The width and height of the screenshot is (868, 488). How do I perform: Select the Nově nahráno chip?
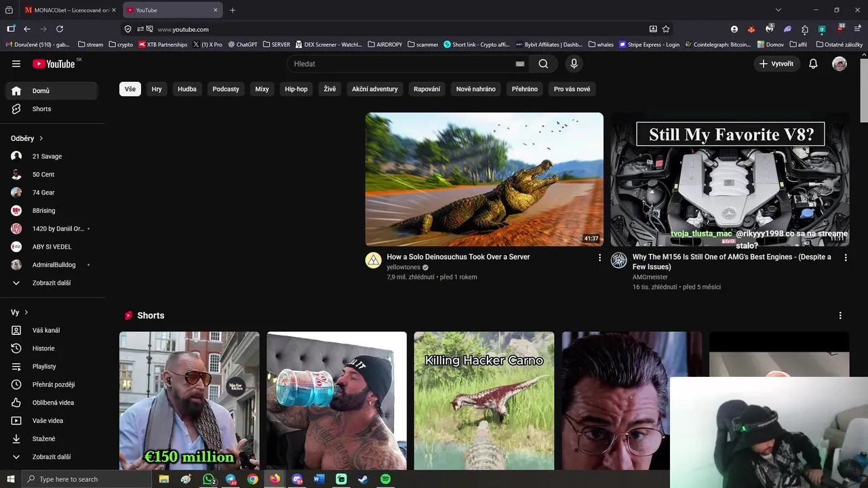(x=476, y=89)
